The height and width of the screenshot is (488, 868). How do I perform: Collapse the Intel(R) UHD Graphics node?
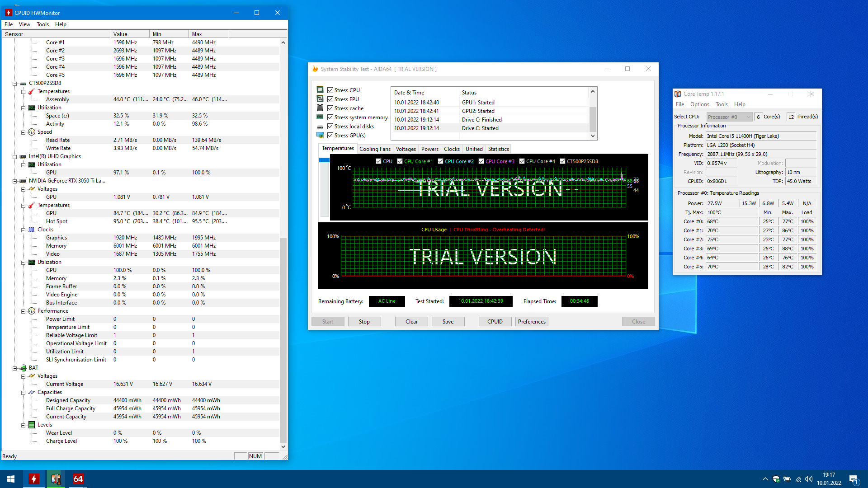pos(14,156)
